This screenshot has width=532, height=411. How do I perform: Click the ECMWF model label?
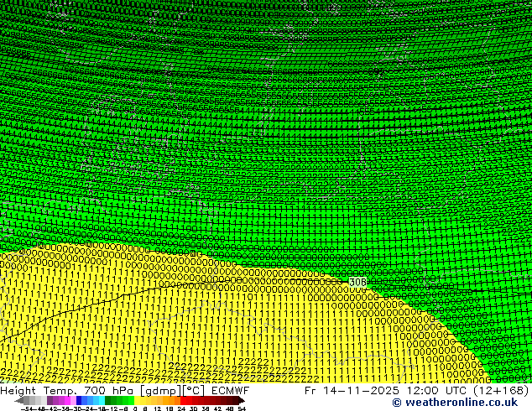[x=231, y=391]
